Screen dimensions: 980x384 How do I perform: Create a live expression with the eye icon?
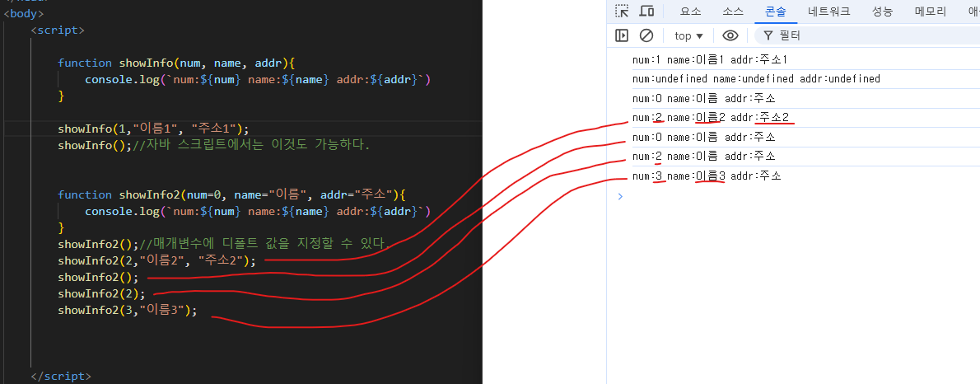click(730, 35)
